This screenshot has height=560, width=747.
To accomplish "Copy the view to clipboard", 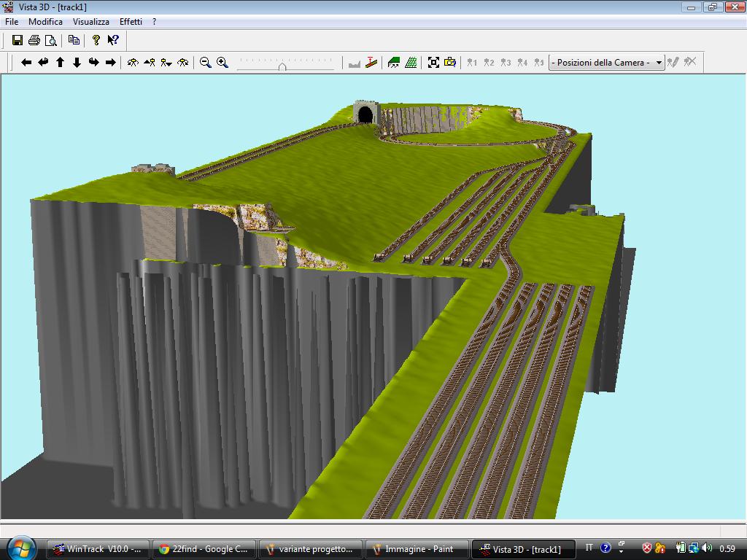I will click(74, 40).
